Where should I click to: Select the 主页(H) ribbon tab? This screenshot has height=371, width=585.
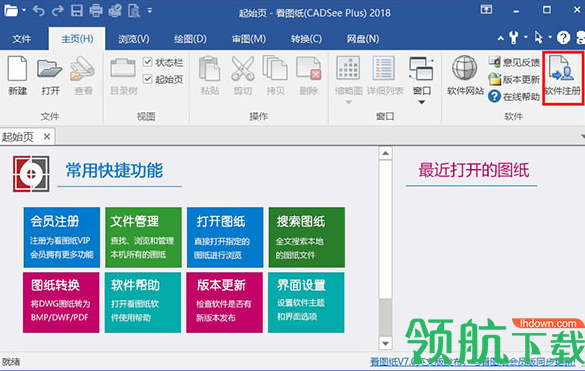[77, 39]
